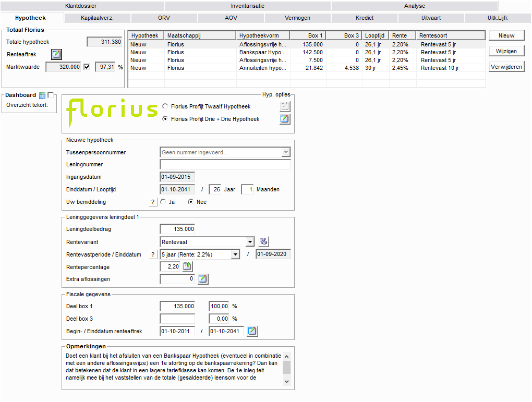Open the ORV tab

click(x=164, y=18)
